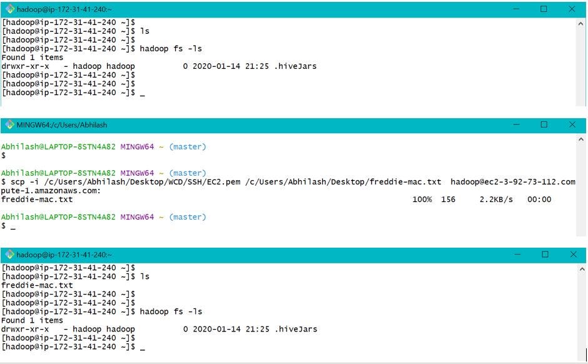Click the top hadoop@ip-172-31-41-240 window title
Screen dimensions: 588x364
[x=64, y=9]
